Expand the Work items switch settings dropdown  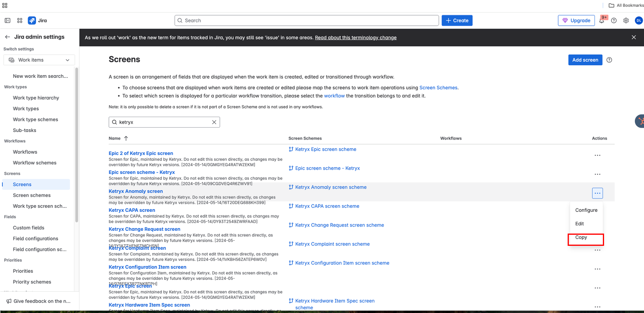coord(39,60)
